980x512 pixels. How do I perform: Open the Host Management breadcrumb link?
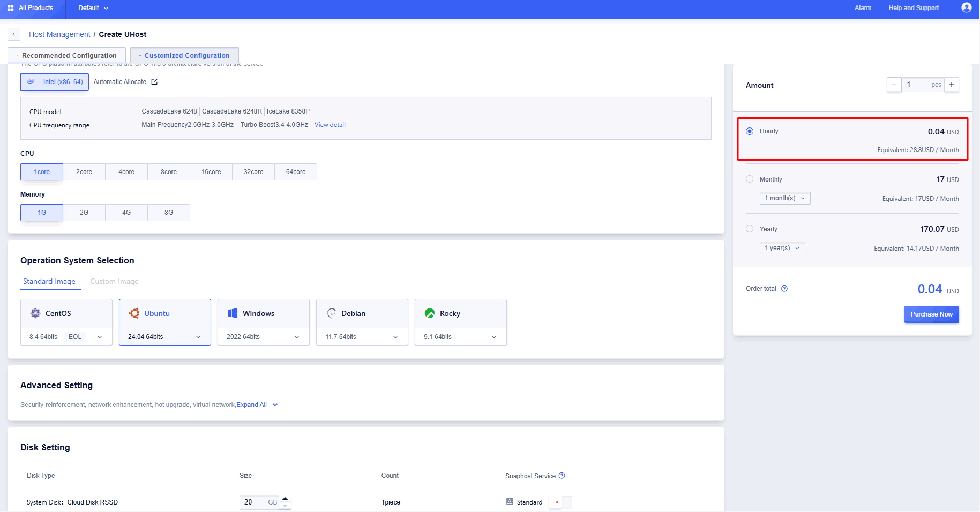[x=59, y=34]
